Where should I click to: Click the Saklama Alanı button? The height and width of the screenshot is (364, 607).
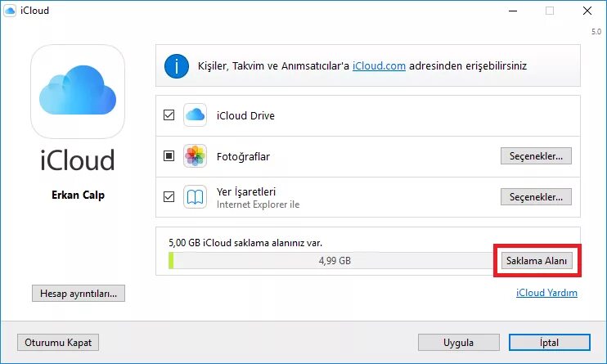(536, 261)
